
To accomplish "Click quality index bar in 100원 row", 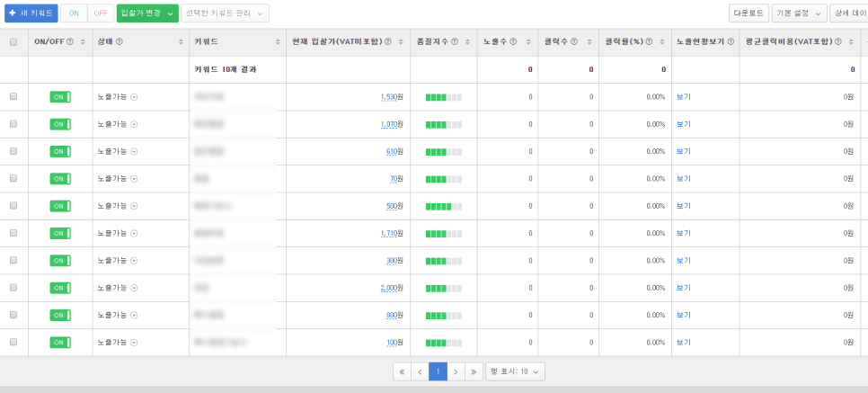I will (443, 343).
